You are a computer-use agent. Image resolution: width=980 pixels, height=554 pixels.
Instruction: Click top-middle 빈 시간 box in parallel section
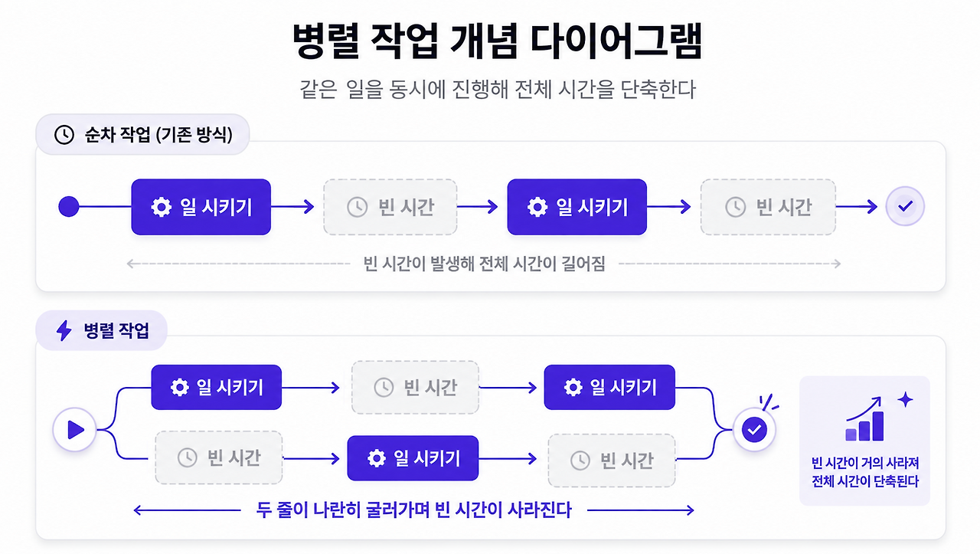click(416, 387)
